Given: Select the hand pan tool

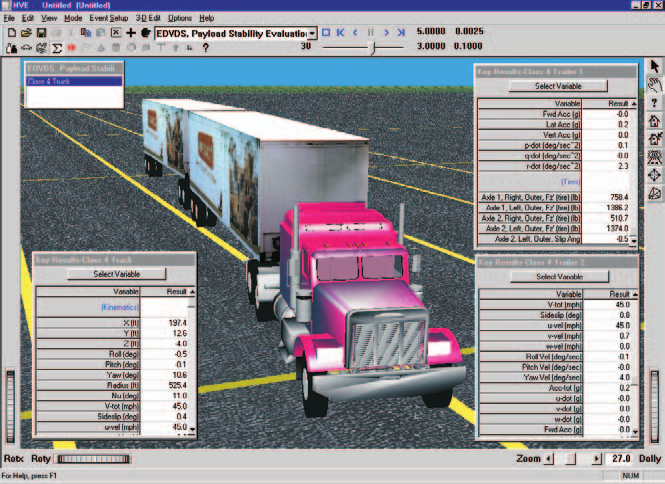Looking at the screenshot, I should click(655, 85).
